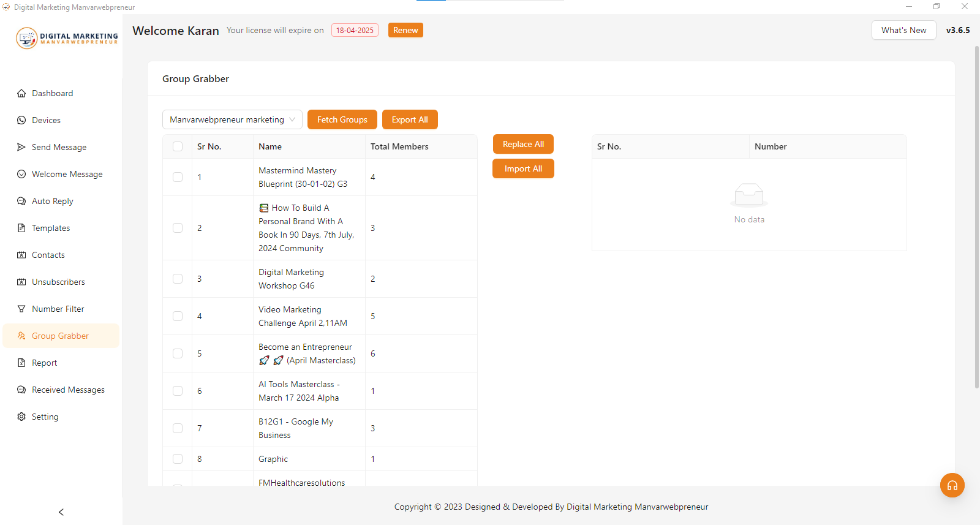Select the Digital Marketing Workshop G46 checkbox
The width and height of the screenshot is (980, 525).
coord(178,279)
